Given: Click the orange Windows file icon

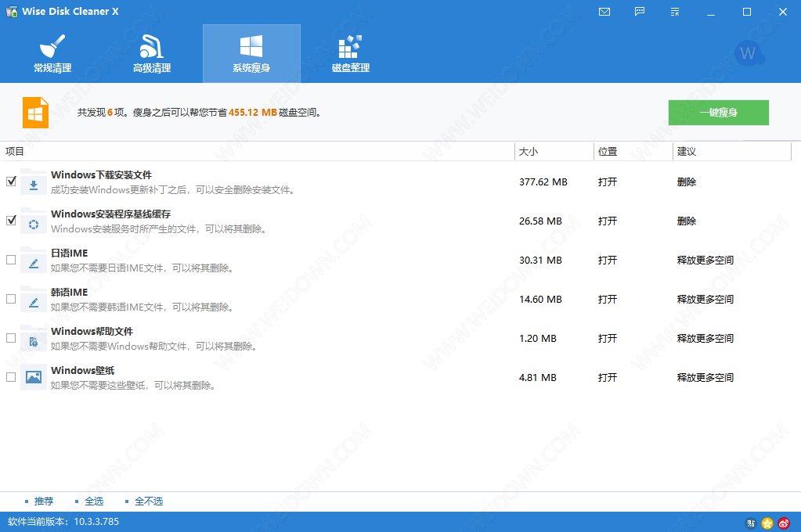Looking at the screenshot, I should pyautogui.click(x=35, y=113).
